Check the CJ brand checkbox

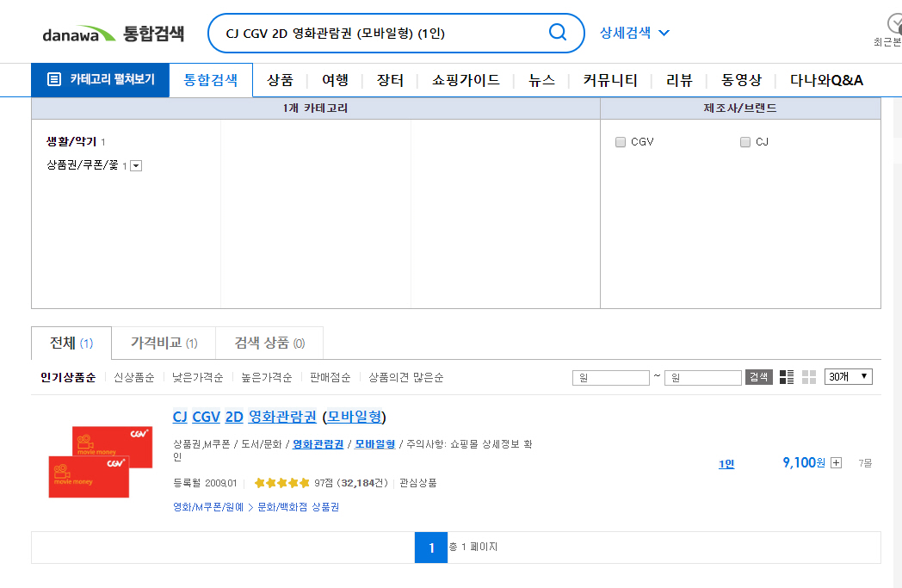tap(745, 142)
